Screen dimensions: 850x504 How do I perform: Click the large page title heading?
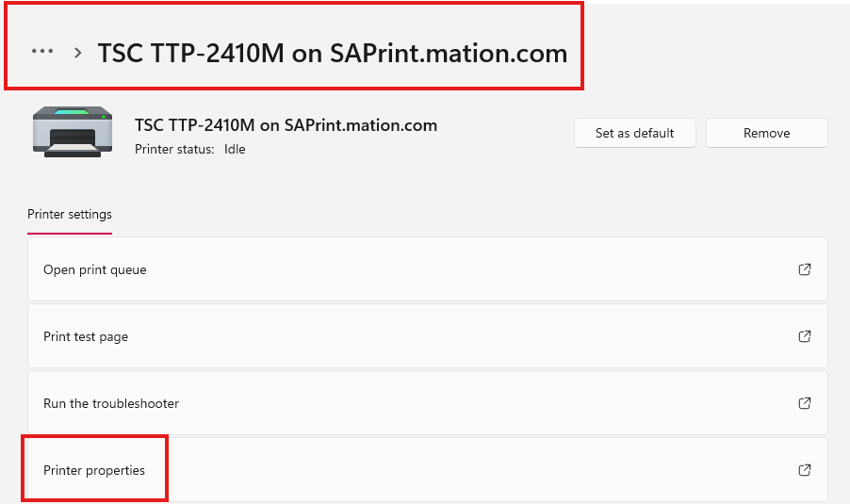(333, 53)
